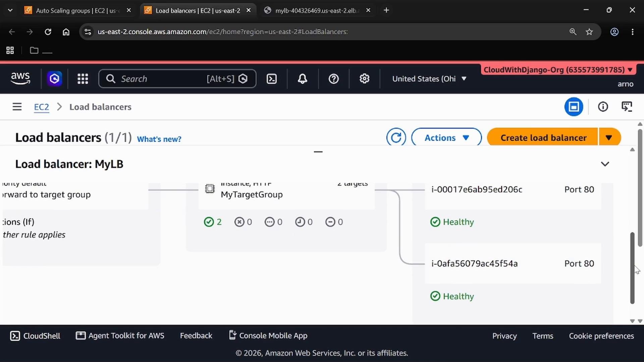Switch to the Auto Scaling groups tab
644x362 pixels.
(78, 10)
